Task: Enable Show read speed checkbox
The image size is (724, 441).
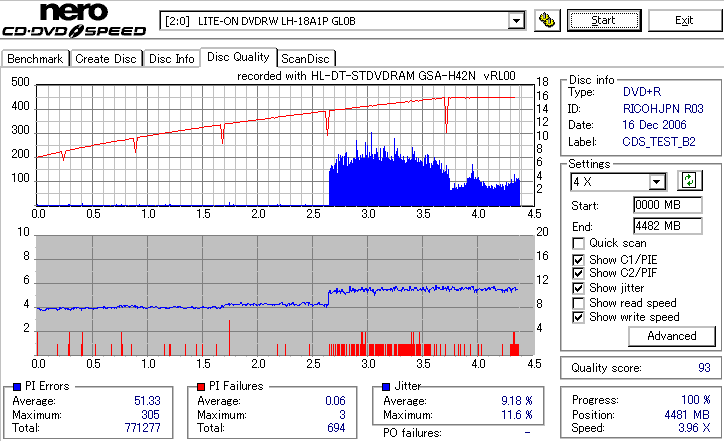Action: (578, 303)
